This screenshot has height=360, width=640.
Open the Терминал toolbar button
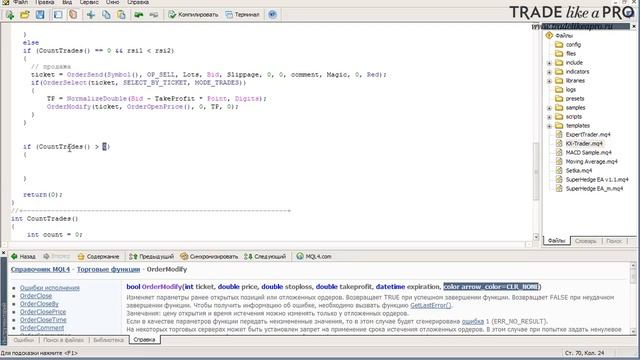click(242, 15)
